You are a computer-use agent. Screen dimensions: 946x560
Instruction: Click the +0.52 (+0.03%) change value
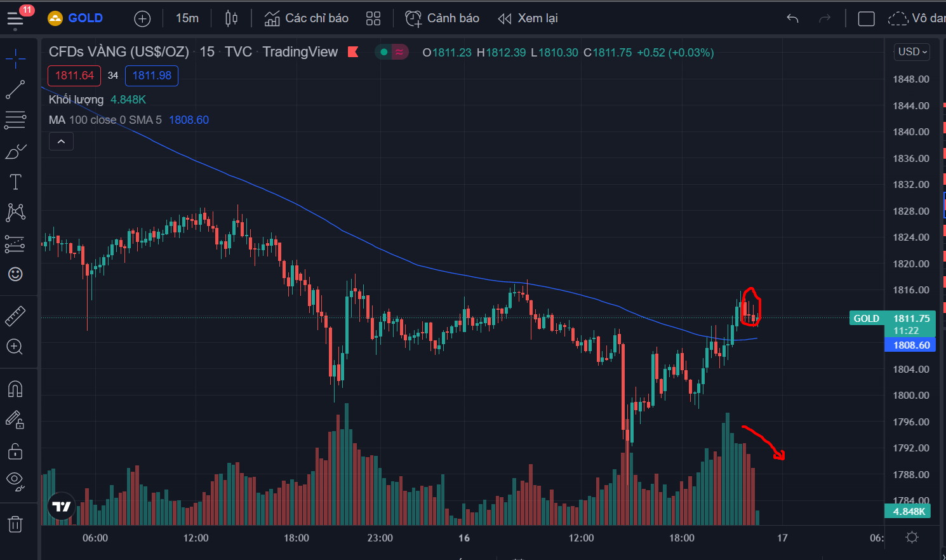[676, 53]
